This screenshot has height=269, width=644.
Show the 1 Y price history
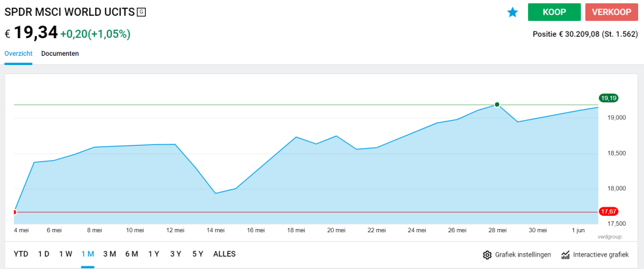pos(153,254)
